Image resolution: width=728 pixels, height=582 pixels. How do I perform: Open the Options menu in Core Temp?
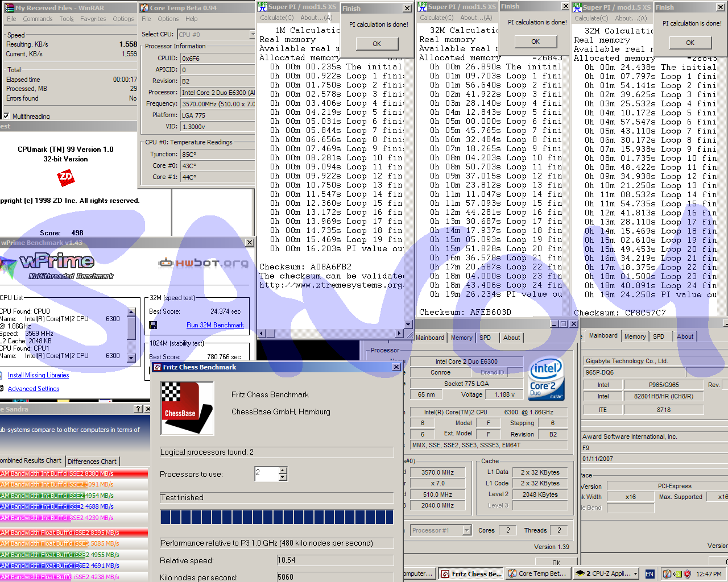click(x=168, y=19)
